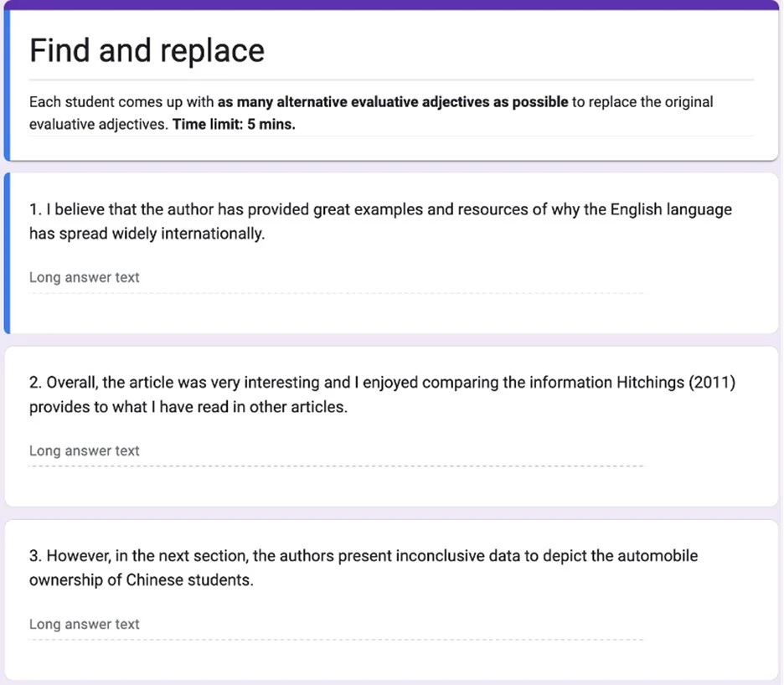784x685 pixels.
Task: Select question 3 about automobile ownership
Action: (x=364, y=568)
